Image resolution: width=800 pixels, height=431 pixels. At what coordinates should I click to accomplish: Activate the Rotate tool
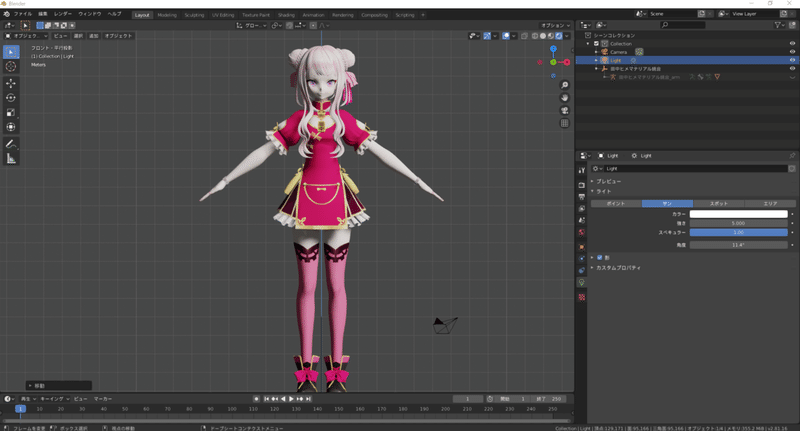click(x=11, y=98)
